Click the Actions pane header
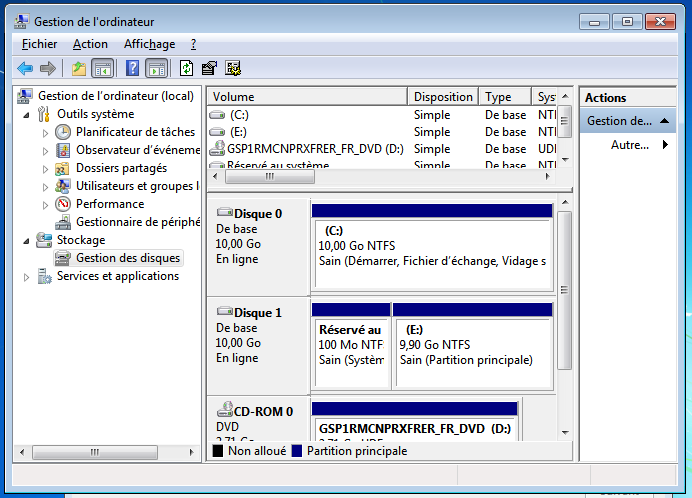692x498 pixels. point(628,98)
